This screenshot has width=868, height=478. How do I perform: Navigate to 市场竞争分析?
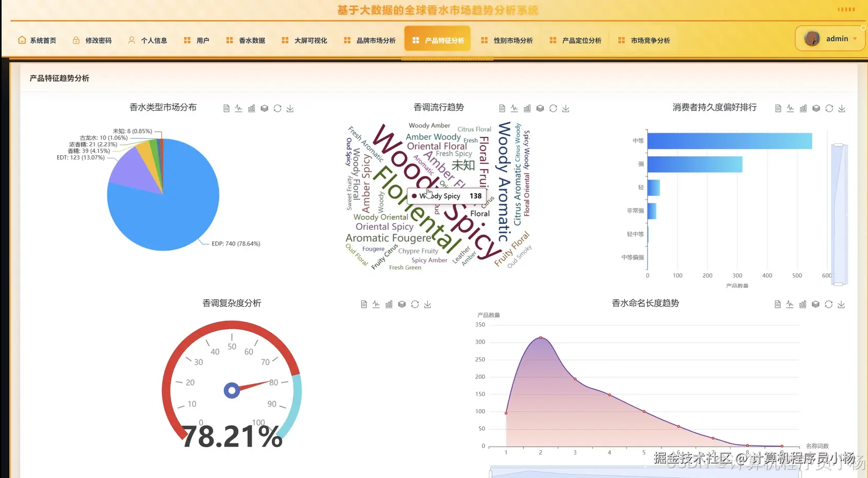click(651, 40)
